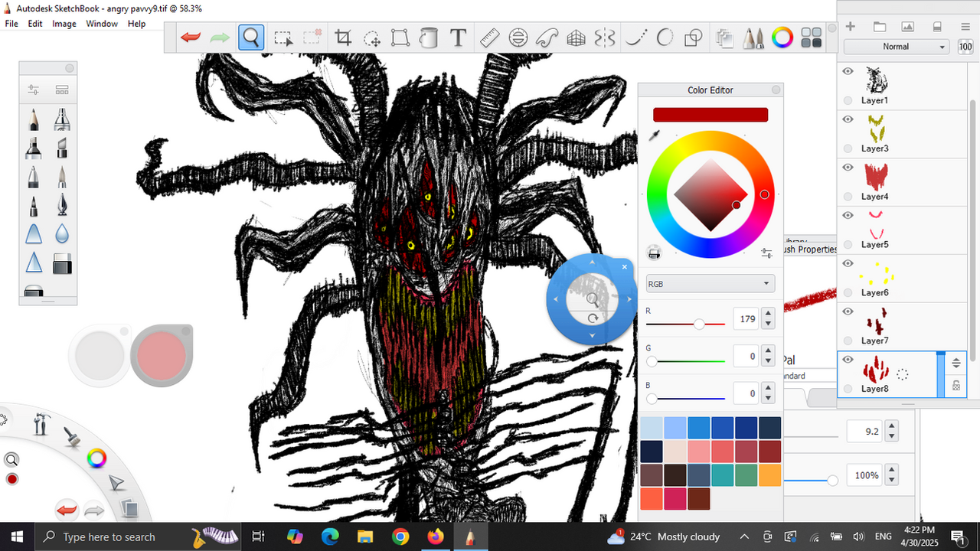980x551 pixels.
Task: Hide Layer7 using its eye icon
Action: (x=848, y=311)
